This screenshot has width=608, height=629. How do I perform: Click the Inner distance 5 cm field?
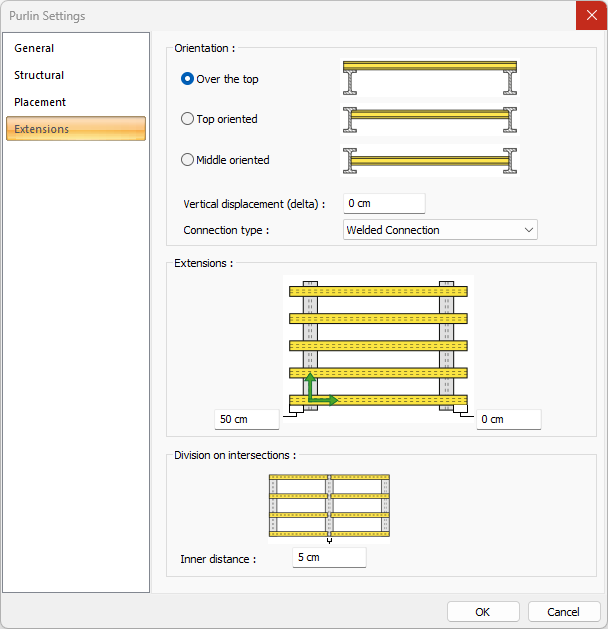[329, 557]
